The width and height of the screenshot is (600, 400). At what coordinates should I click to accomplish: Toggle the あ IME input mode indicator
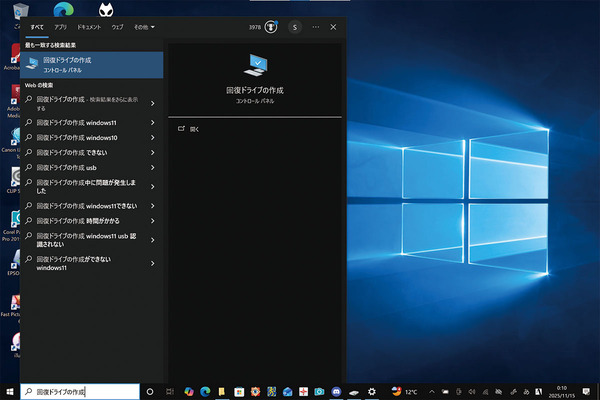(527, 392)
